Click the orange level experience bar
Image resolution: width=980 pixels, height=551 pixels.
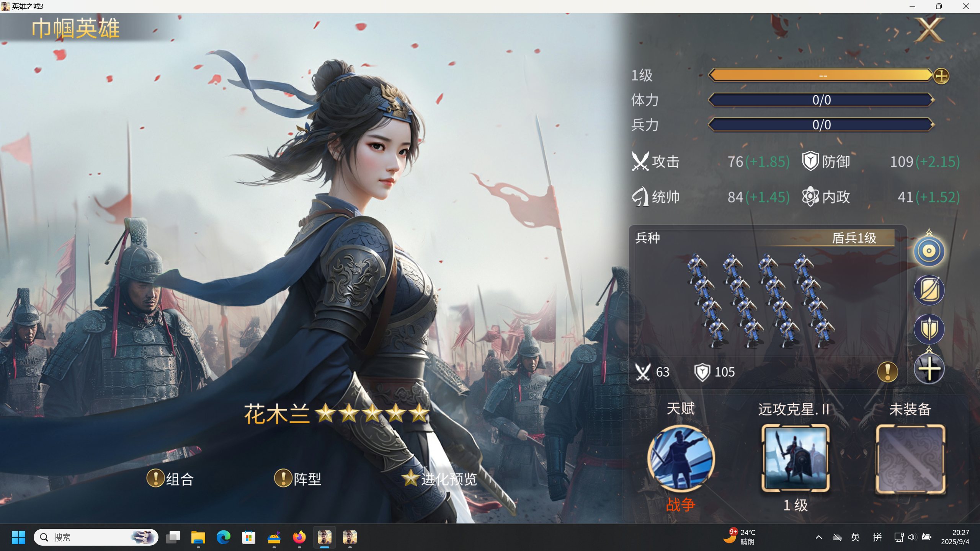coord(821,75)
